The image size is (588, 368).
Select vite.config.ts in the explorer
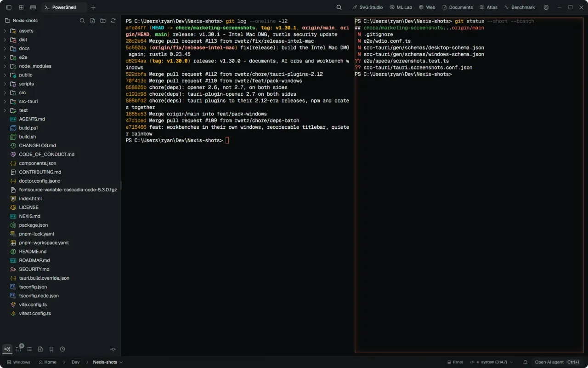point(60,305)
